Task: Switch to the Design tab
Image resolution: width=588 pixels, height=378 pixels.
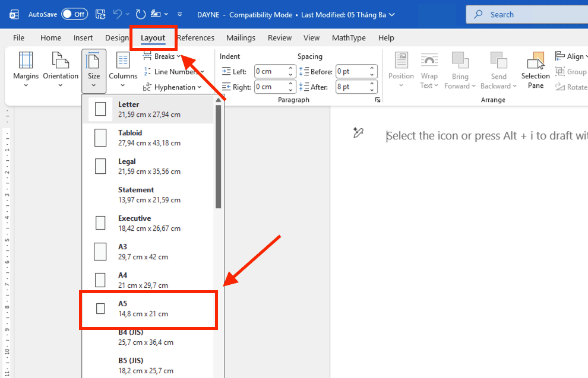Action: click(x=116, y=38)
